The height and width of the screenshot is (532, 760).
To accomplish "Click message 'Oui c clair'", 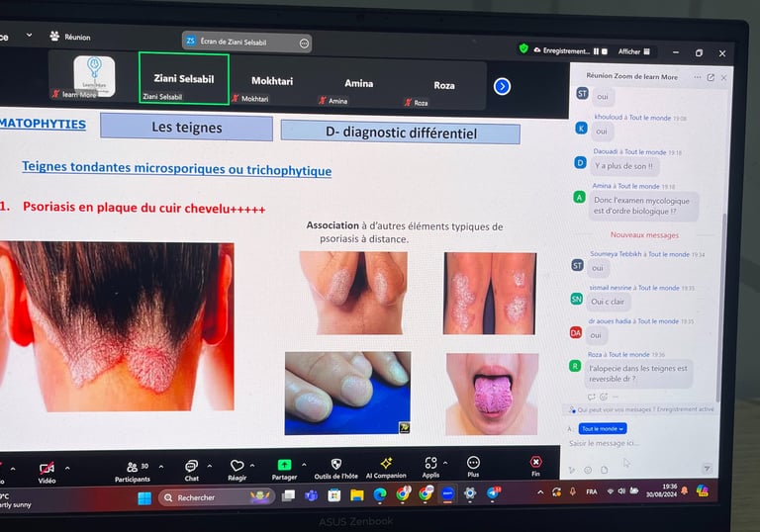I will (x=608, y=302).
